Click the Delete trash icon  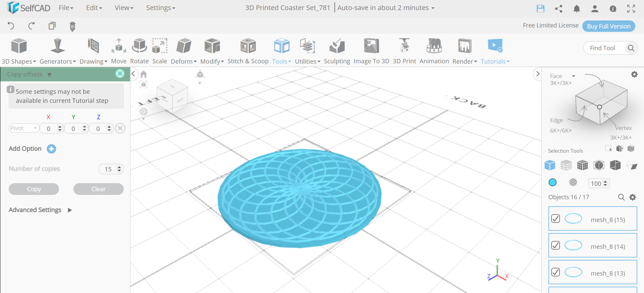[72, 26]
